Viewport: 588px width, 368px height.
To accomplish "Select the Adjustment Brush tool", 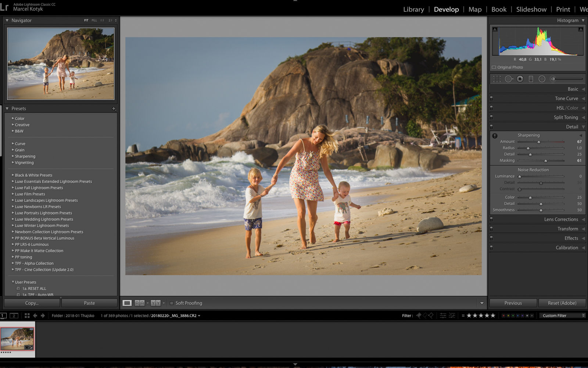I will [567, 79].
